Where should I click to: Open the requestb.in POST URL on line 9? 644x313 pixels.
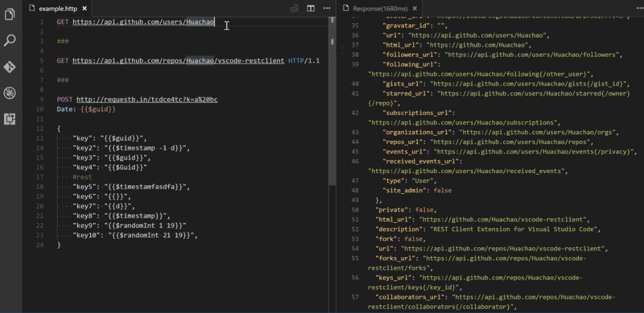(x=147, y=99)
